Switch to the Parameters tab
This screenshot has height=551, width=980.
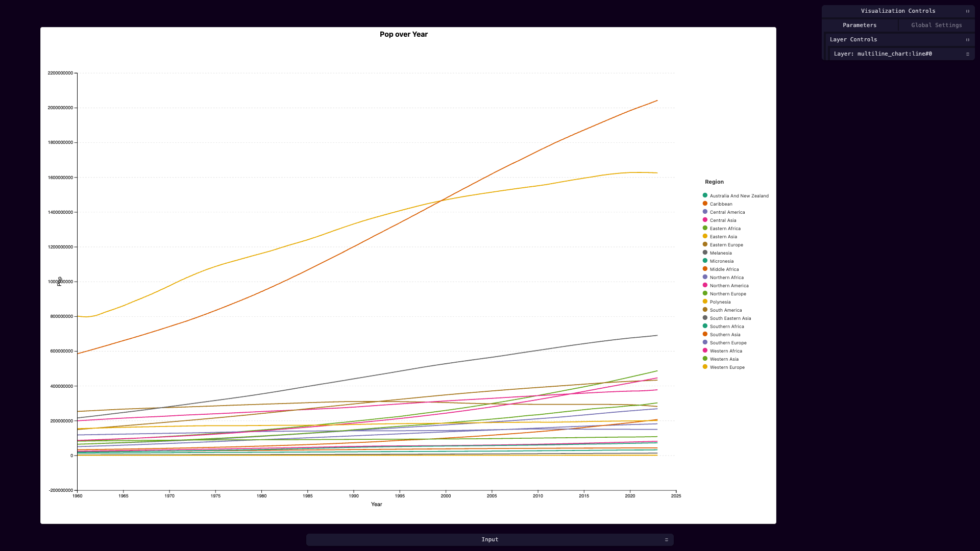point(860,25)
